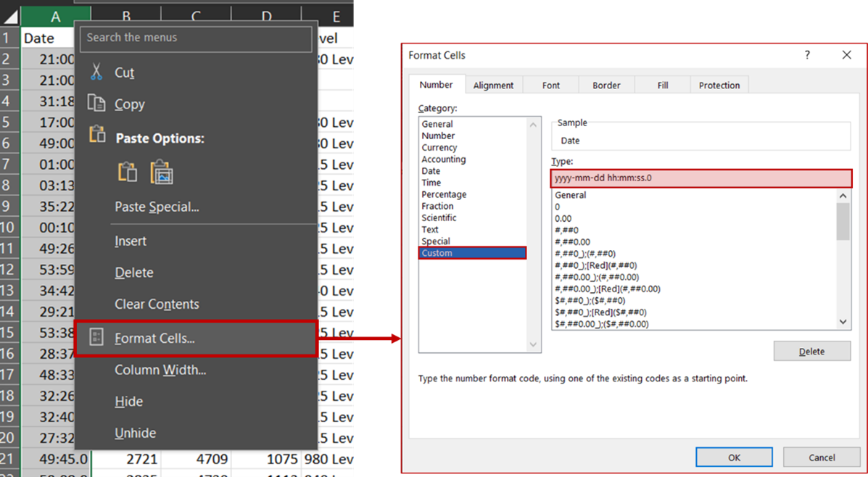
Task: Select column header A
Action: (56, 13)
